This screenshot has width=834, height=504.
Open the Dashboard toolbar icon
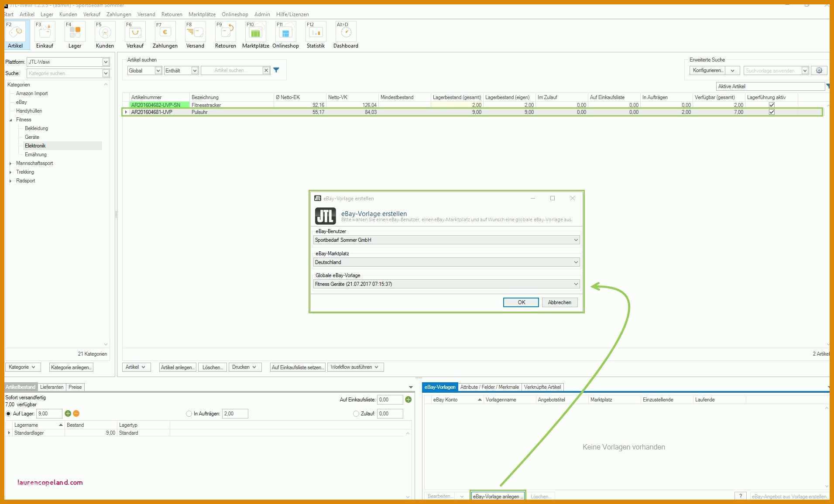point(346,34)
